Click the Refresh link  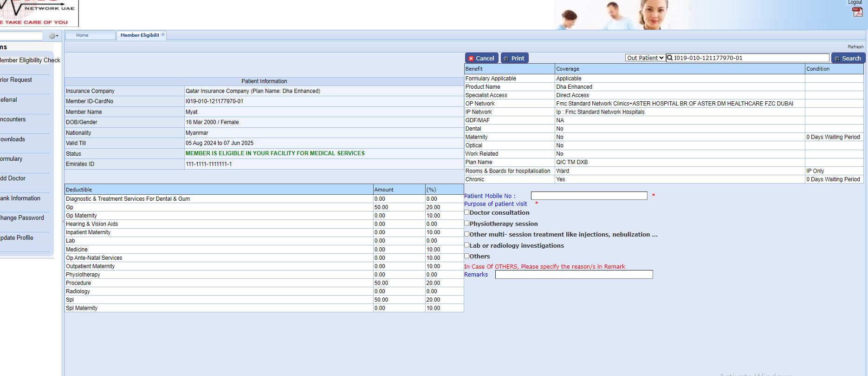(855, 47)
